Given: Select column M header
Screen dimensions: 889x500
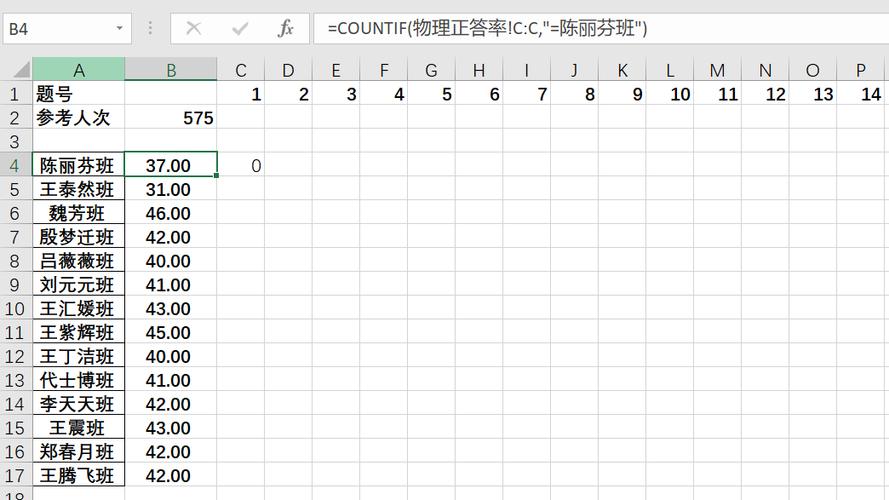Looking at the screenshot, I should (717, 70).
